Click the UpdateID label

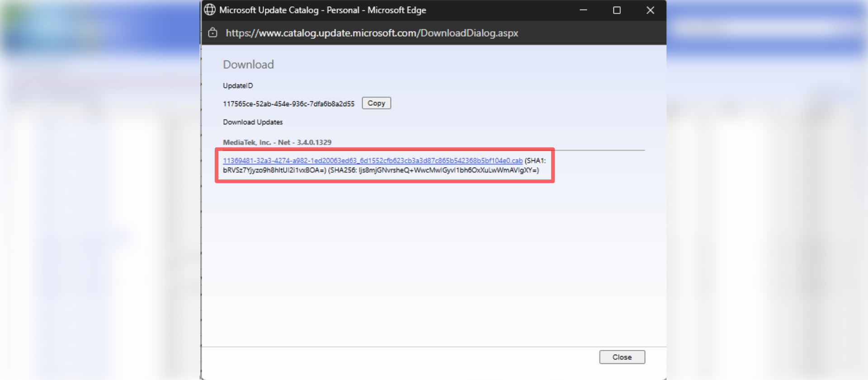238,86
